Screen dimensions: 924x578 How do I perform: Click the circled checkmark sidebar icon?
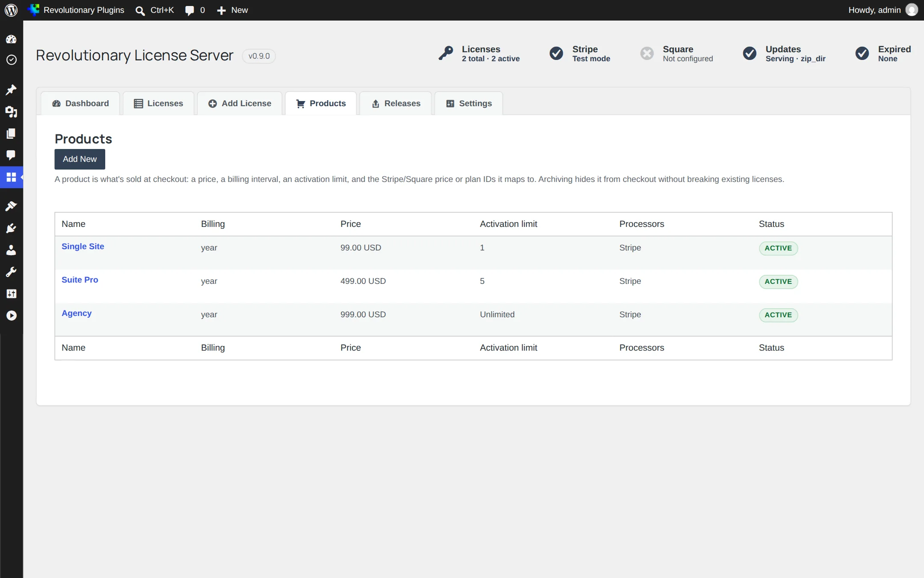coord(12,60)
